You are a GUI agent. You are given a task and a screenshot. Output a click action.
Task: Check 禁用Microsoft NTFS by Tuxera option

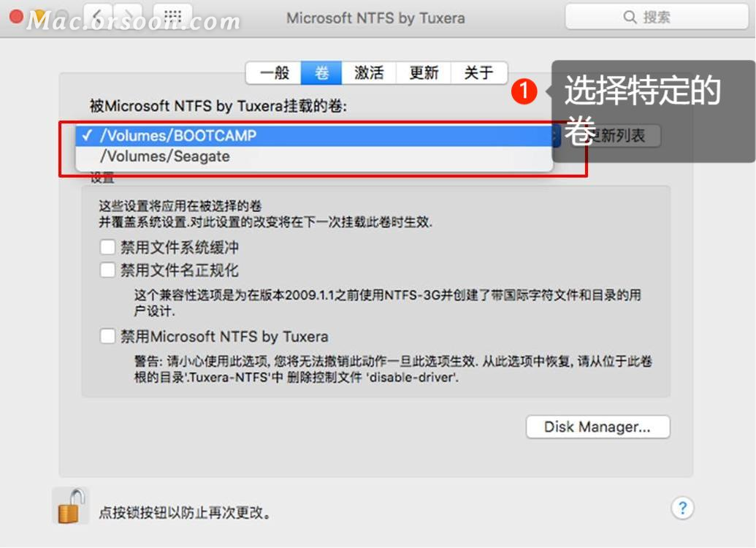pos(107,336)
